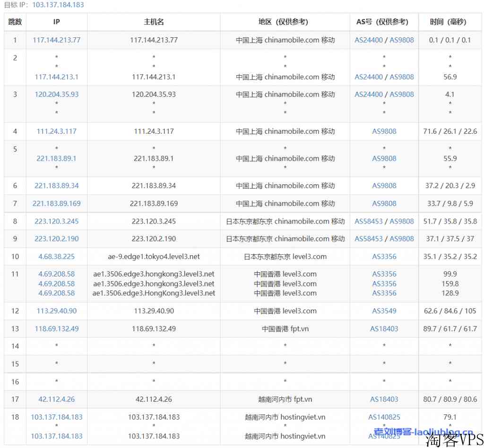Click the AS号 (仅供参考) column header
Image resolution: width=484 pixels, height=448 pixels.
point(384,22)
